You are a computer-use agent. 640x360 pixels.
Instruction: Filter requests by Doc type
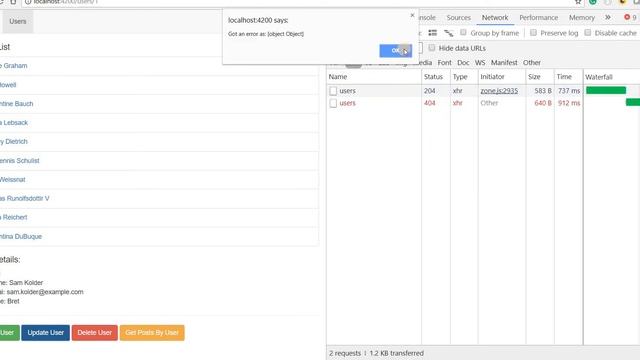click(x=463, y=62)
